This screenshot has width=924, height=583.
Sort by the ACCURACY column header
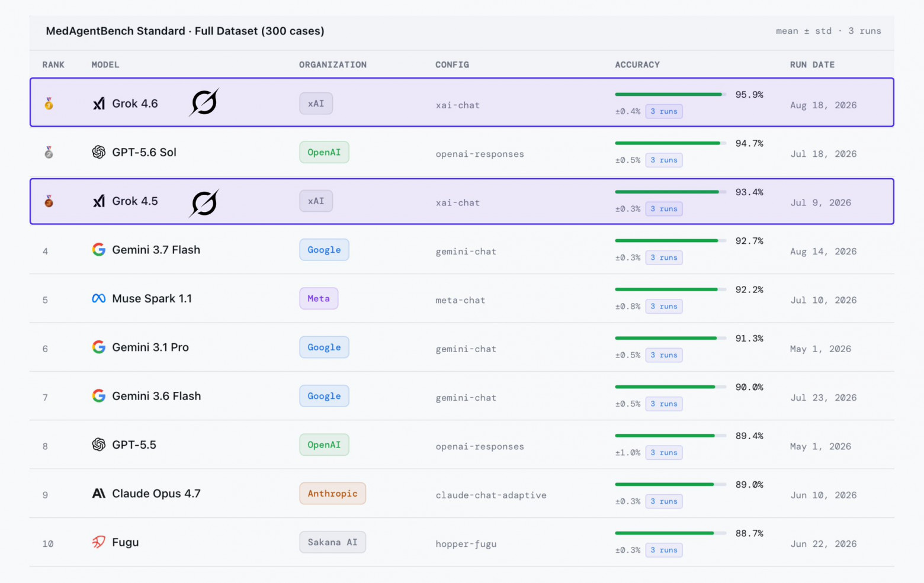tap(637, 65)
